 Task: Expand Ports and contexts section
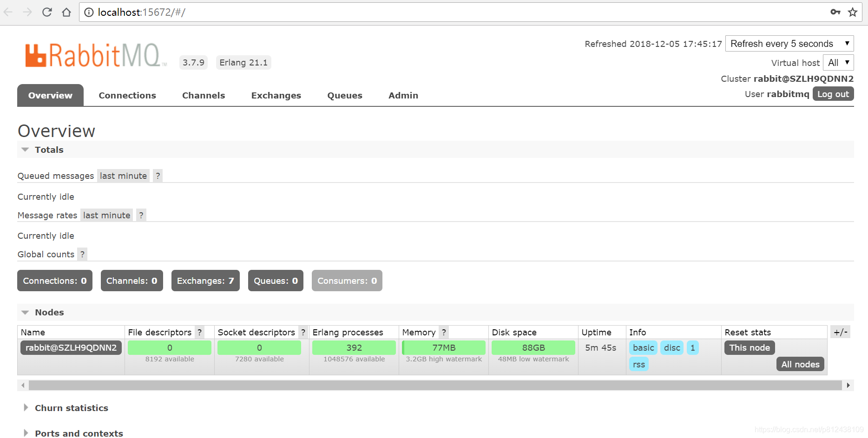point(73,433)
